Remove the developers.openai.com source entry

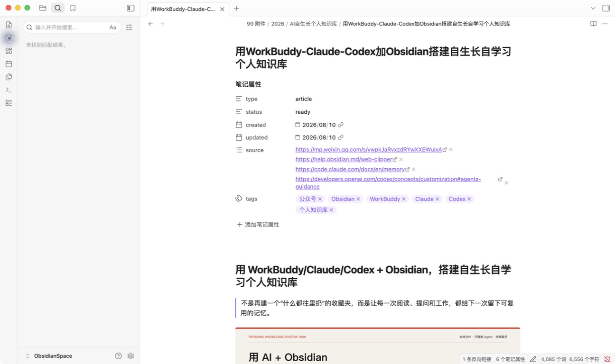pyautogui.click(x=506, y=183)
